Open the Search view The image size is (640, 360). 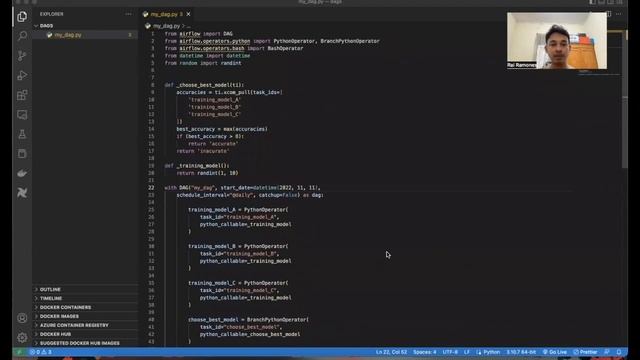[22, 36]
